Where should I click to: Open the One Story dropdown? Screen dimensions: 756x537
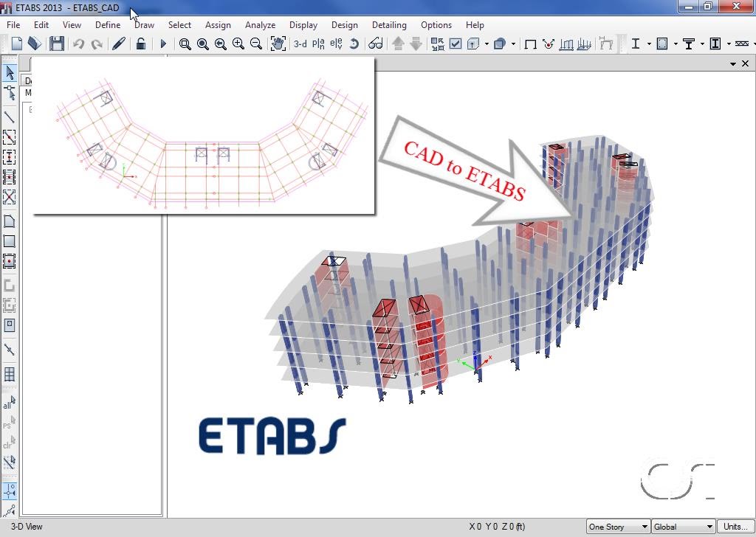618,527
